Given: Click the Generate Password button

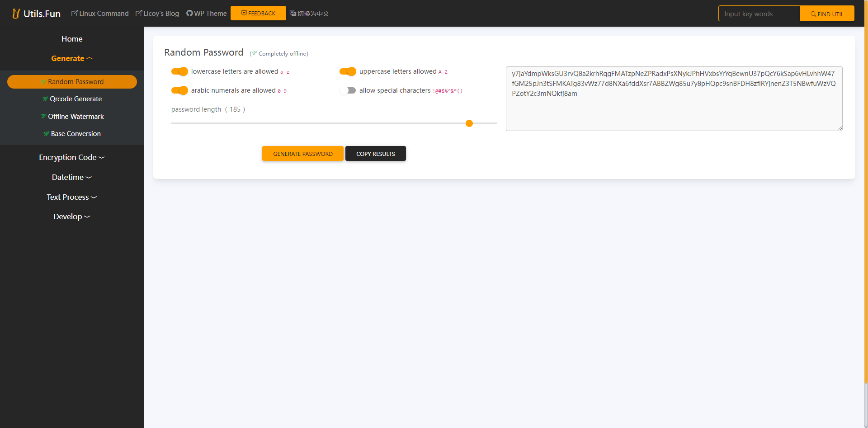Looking at the screenshot, I should [303, 154].
